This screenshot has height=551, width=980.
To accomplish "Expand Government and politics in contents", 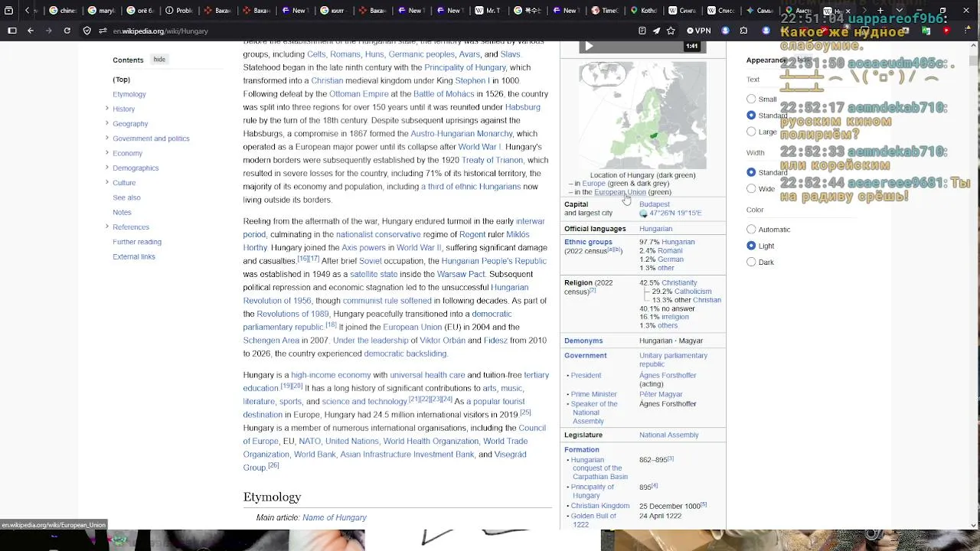I will (x=106, y=138).
